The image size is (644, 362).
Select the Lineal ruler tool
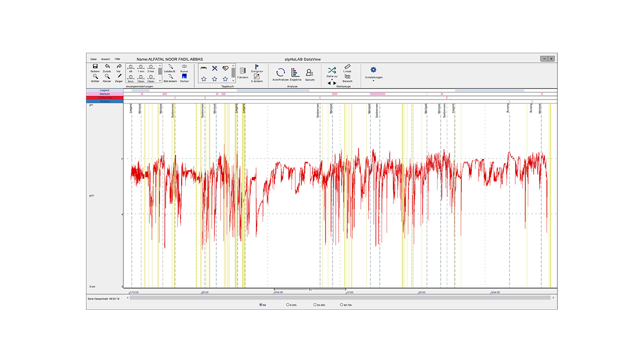[x=348, y=66]
